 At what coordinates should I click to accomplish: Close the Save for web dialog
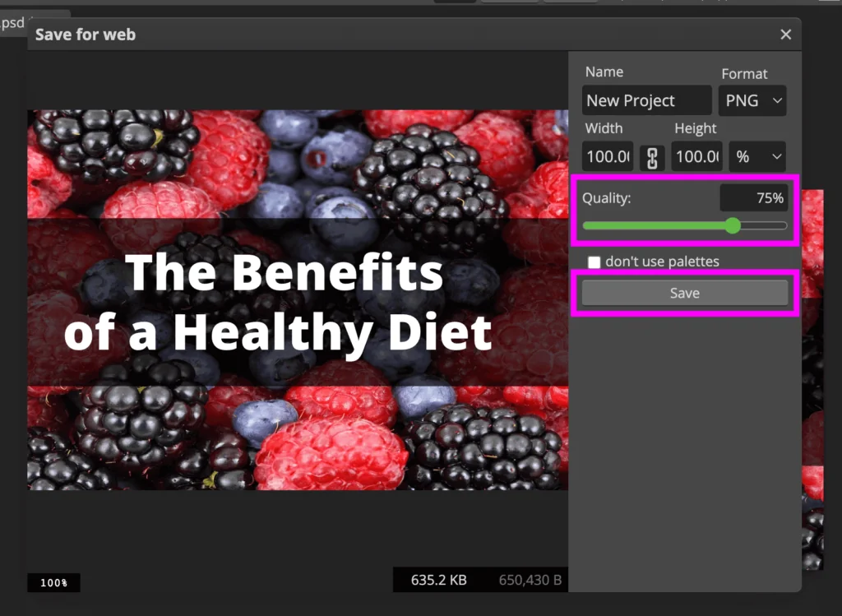point(785,35)
